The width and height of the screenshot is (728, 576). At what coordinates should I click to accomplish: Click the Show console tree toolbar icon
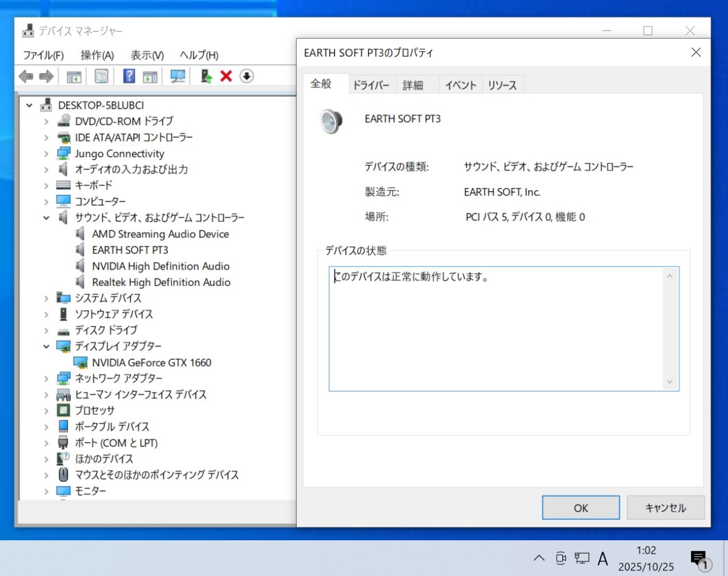pos(73,76)
